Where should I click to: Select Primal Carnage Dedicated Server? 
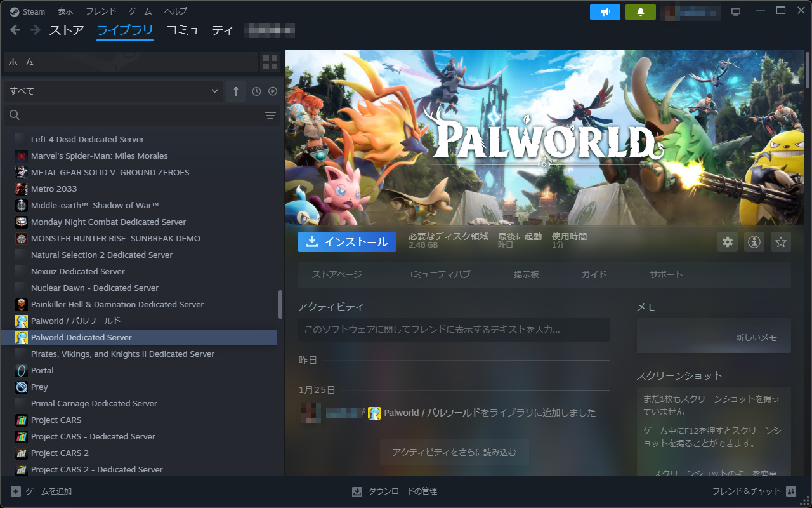(x=140, y=403)
